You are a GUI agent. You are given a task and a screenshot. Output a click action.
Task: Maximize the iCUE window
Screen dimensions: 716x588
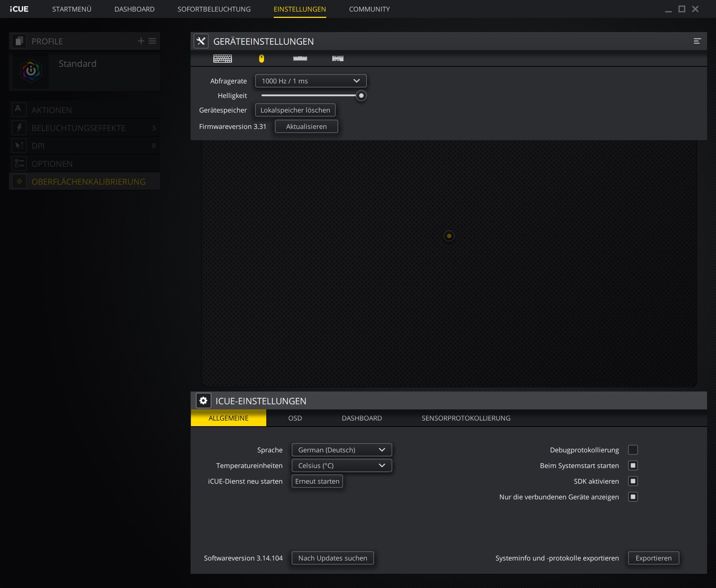coord(682,9)
